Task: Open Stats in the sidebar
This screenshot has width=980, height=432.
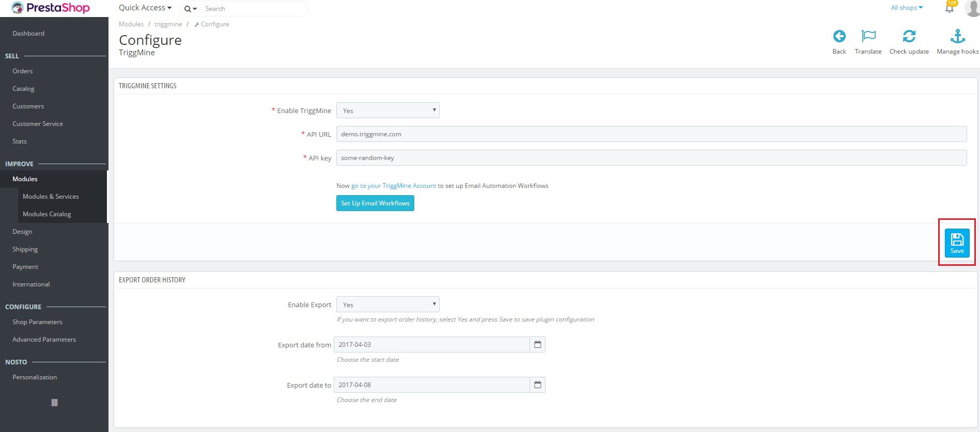Action: [20, 141]
